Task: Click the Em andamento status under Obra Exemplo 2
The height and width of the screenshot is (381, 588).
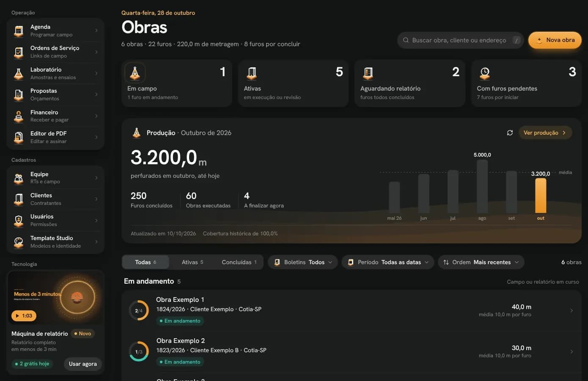Action: tap(180, 362)
